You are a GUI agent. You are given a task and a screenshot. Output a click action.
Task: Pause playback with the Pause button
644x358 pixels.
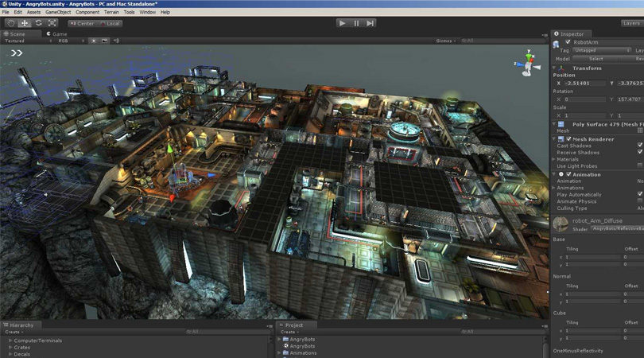click(x=356, y=23)
